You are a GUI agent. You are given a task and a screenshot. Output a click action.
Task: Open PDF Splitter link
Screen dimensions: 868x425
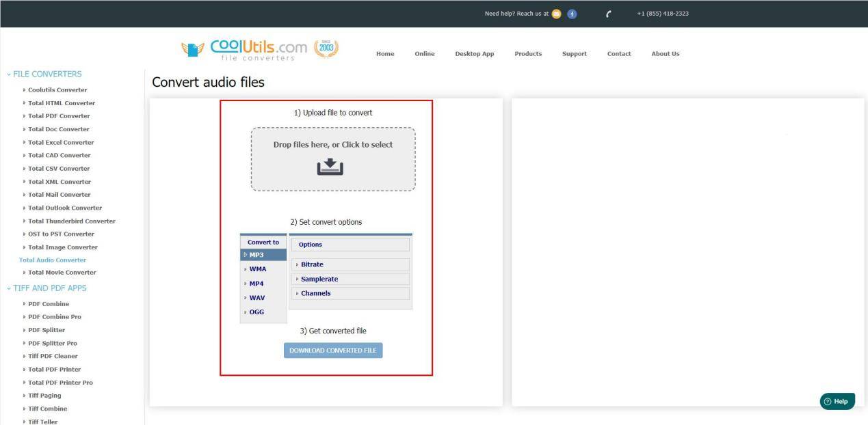point(47,330)
